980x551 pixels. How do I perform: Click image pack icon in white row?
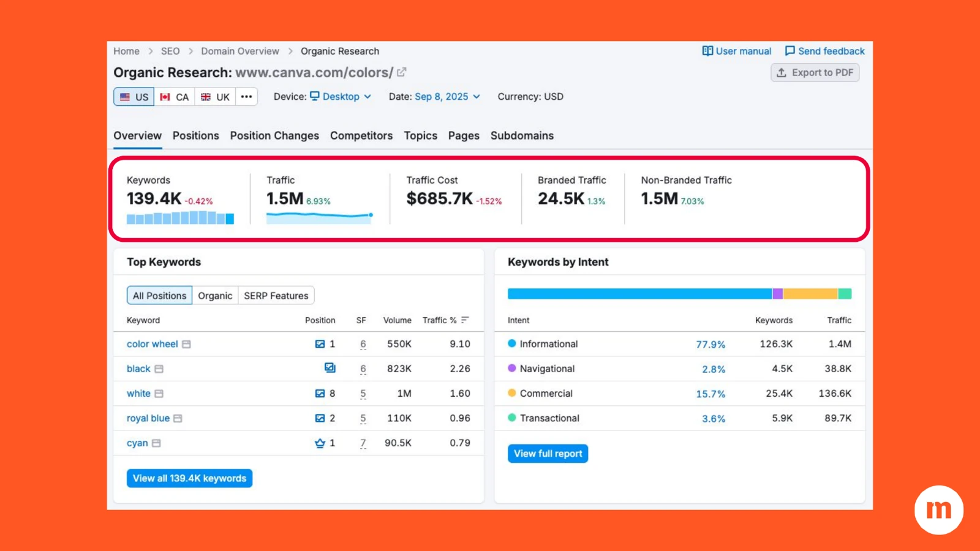(x=320, y=394)
